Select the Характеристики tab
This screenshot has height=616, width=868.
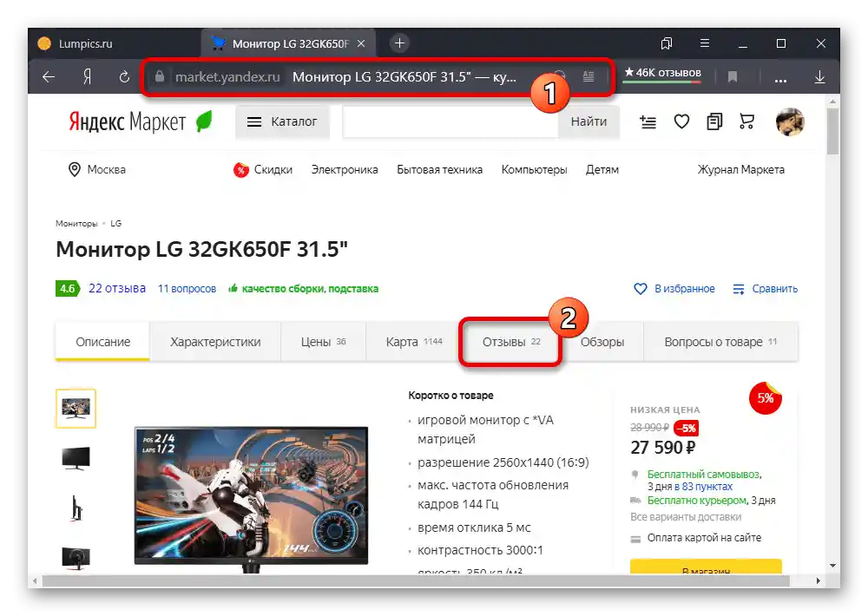(x=215, y=342)
